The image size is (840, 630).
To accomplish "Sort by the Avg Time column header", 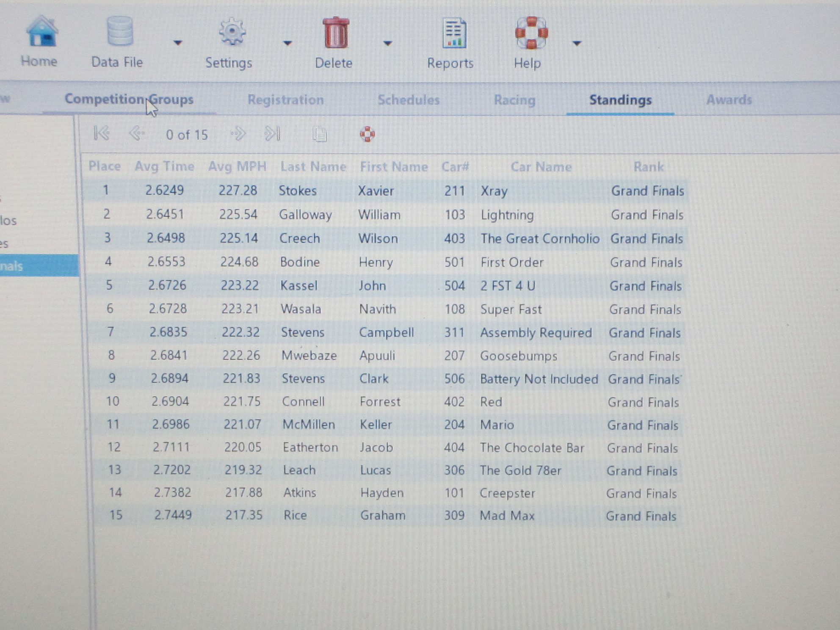I will 164,166.
